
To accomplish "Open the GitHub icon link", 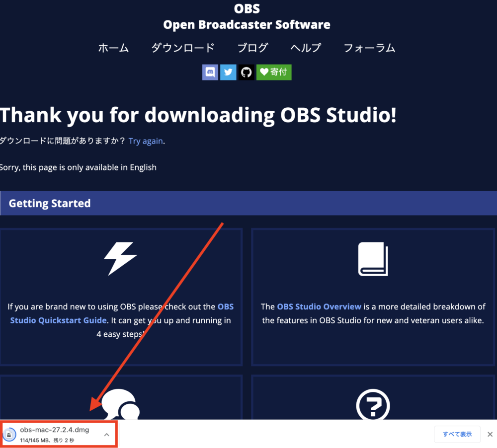I will point(247,72).
